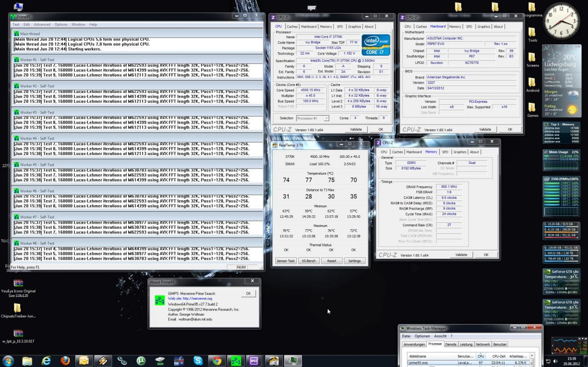Click OK in CPU-Z Mainboard window

[510, 129]
